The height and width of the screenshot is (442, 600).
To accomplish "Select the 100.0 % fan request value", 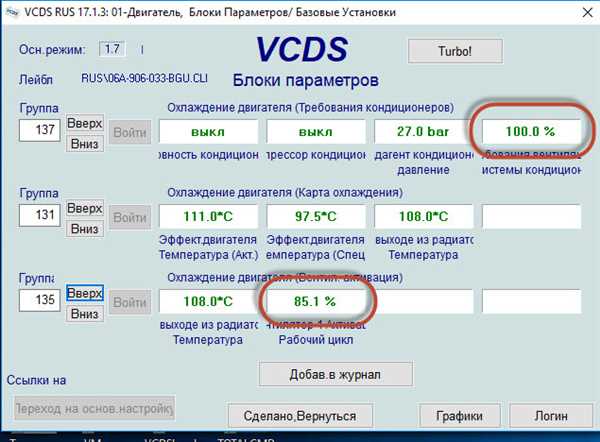I will [531, 131].
